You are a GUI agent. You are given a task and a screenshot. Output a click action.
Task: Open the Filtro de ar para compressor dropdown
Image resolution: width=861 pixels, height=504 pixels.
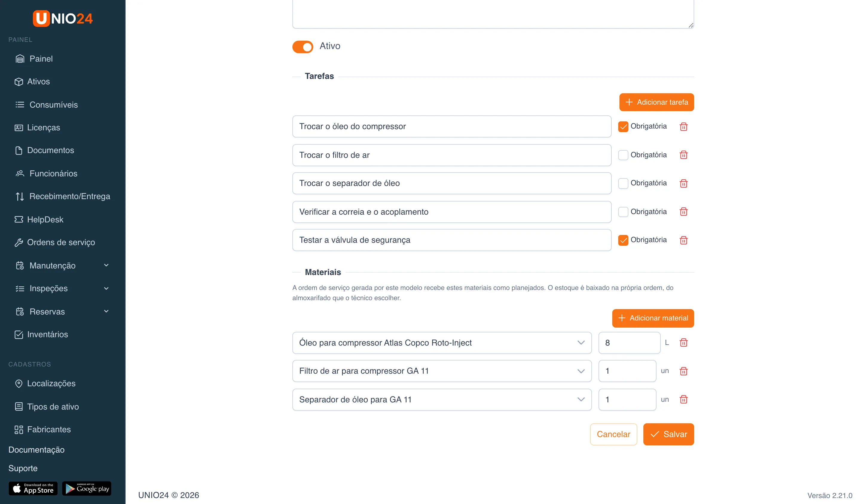442,371
